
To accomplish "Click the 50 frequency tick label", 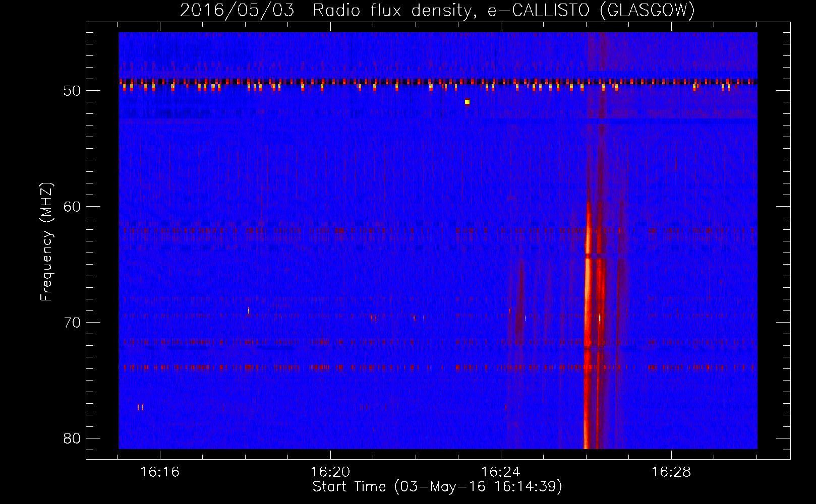I will (x=72, y=91).
